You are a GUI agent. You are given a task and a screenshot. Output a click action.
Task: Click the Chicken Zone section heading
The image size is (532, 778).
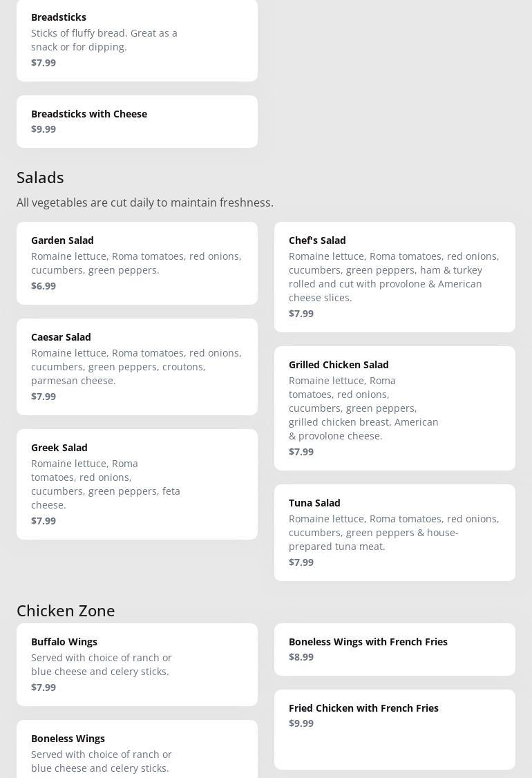point(66,611)
